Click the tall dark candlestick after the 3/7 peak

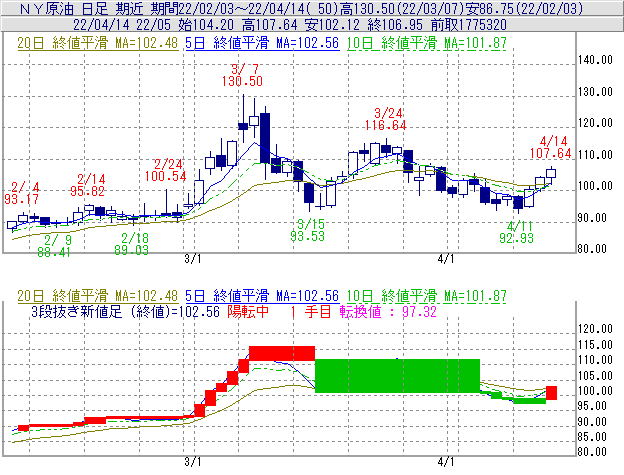[265, 138]
